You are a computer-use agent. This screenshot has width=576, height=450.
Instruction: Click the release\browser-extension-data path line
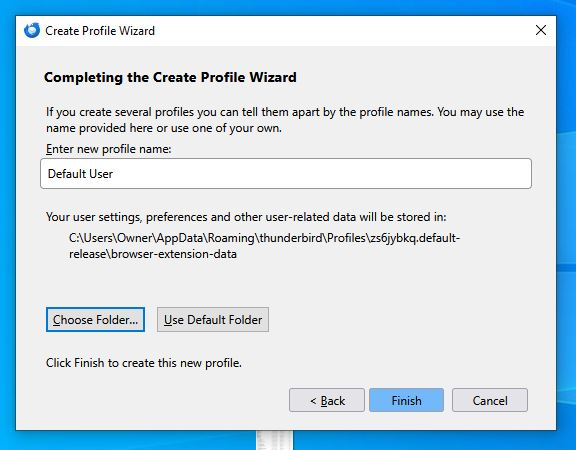click(x=153, y=254)
